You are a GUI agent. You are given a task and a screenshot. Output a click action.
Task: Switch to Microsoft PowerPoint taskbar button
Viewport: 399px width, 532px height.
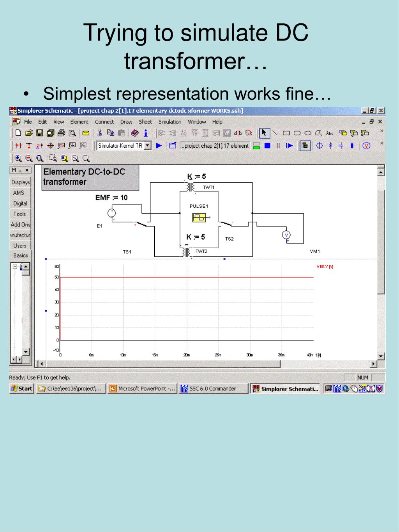[x=142, y=388]
